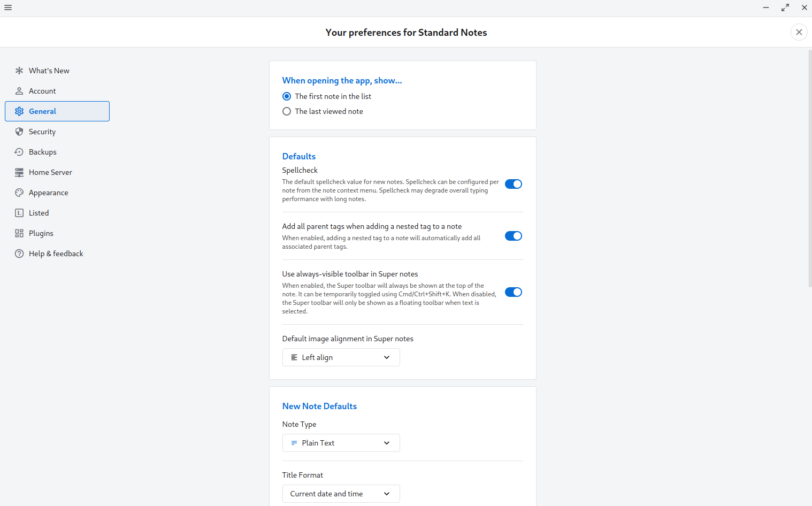The image size is (812, 506).
Task: Open the Listed preferences pane
Action: (57, 213)
